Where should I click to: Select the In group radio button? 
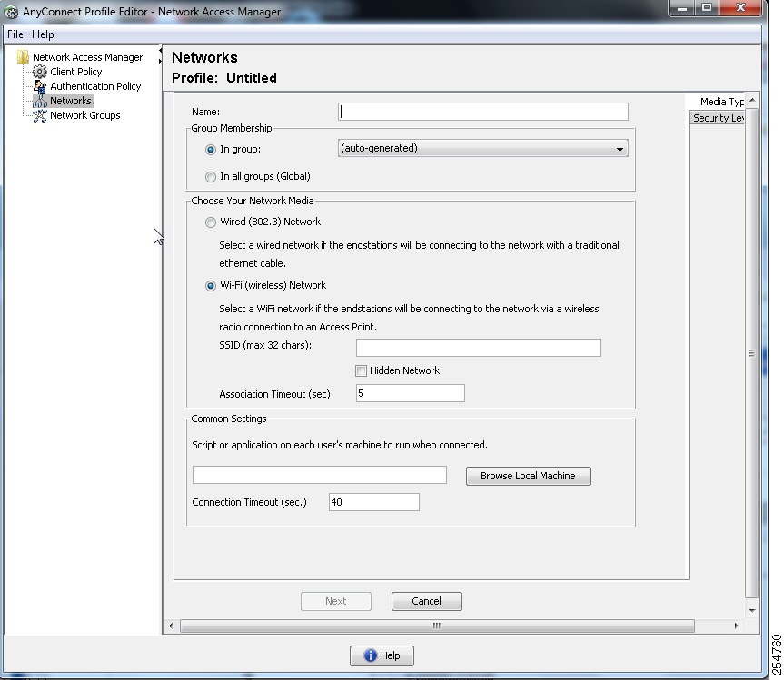point(211,150)
